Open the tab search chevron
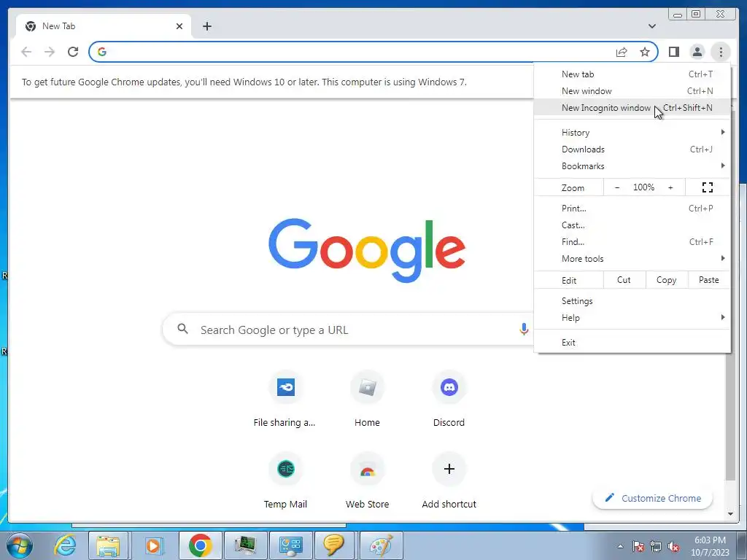This screenshot has width=747, height=560. point(652,26)
